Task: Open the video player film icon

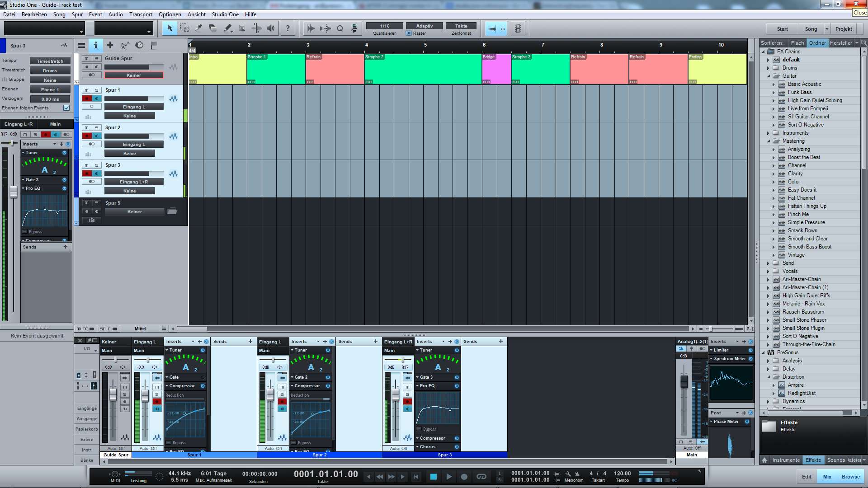Action: pos(518,28)
